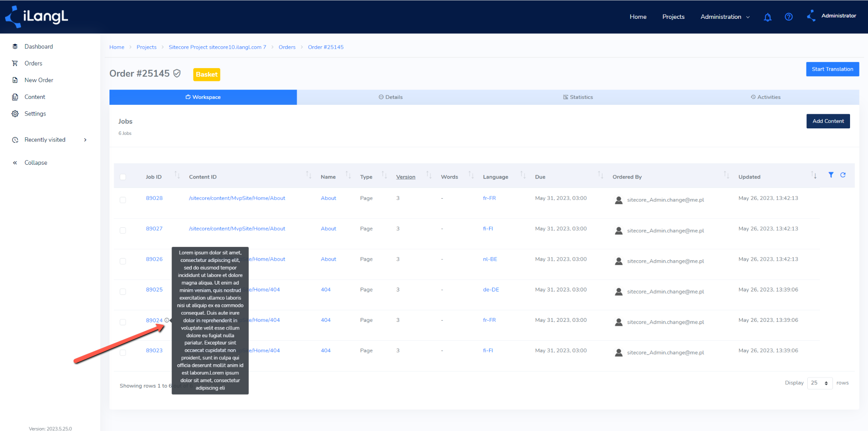The image size is (868, 431).
Task: Switch to the Statistics tab
Action: coord(578,97)
